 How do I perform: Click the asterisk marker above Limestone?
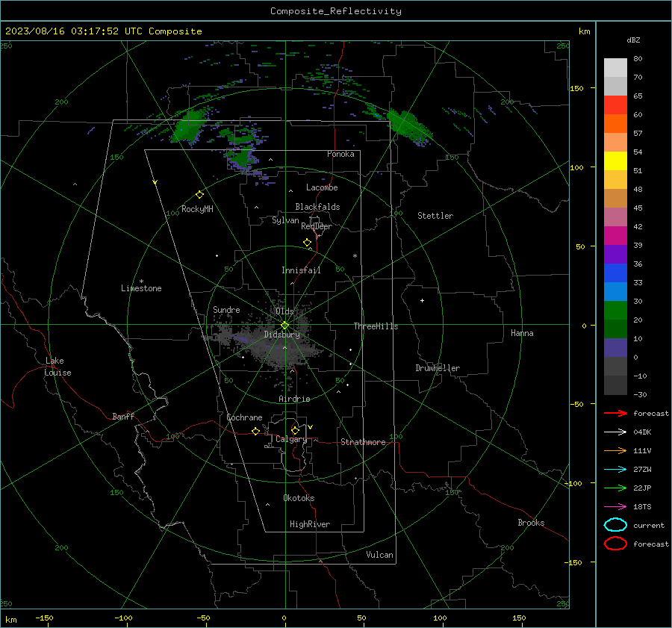coord(141,282)
